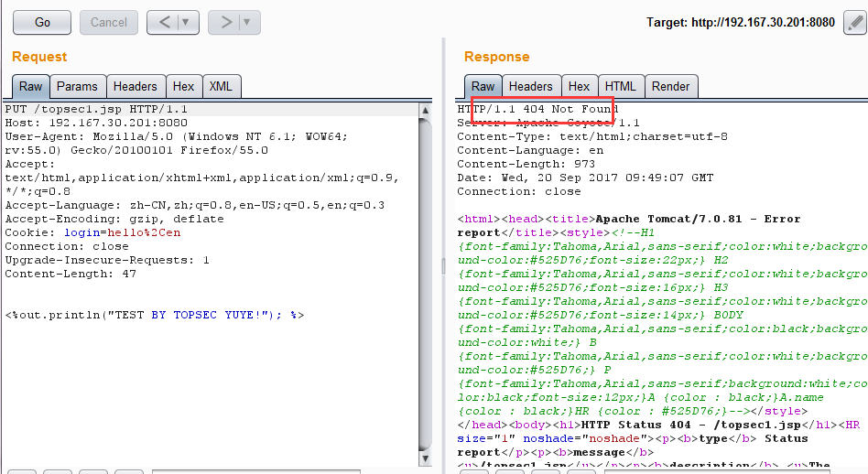Click the Date response header line
The height and width of the screenshot is (474, 868).
[585, 178]
